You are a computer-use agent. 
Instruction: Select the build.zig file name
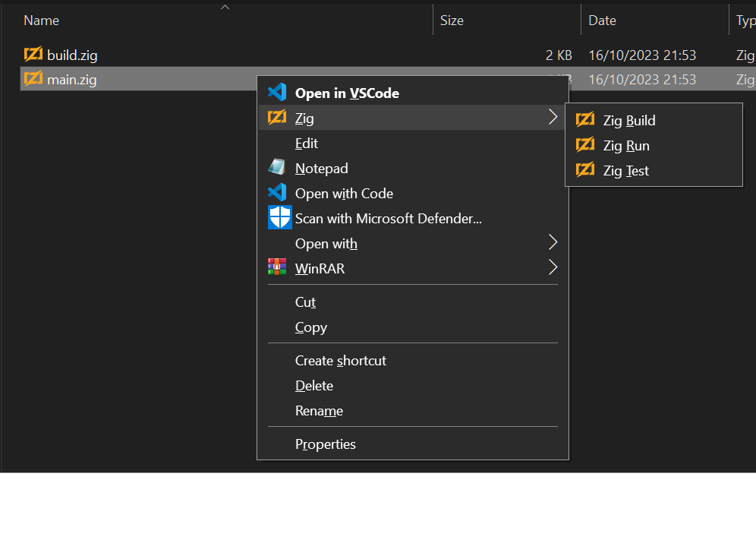[x=72, y=55]
